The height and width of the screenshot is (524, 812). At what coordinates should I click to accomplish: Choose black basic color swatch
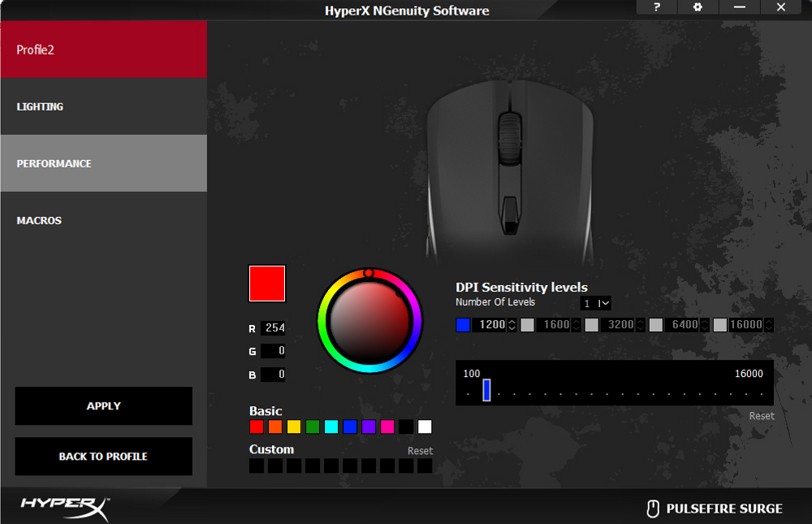point(406,427)
